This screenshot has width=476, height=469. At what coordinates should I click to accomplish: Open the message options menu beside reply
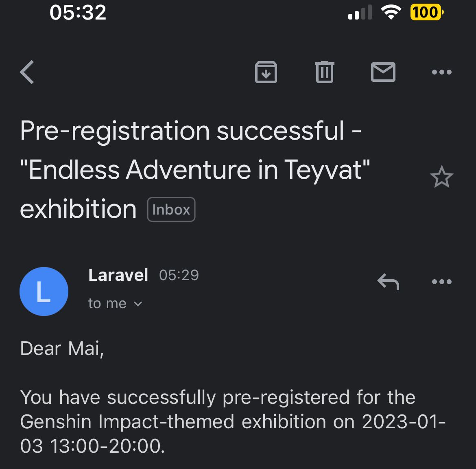[x=442, y=282]
